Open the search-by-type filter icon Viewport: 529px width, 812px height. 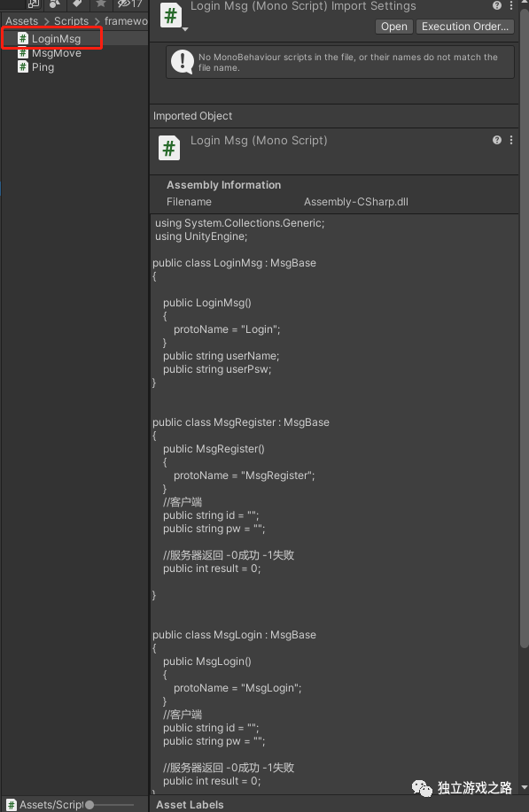pyautogui.click(x=55, y=4)
